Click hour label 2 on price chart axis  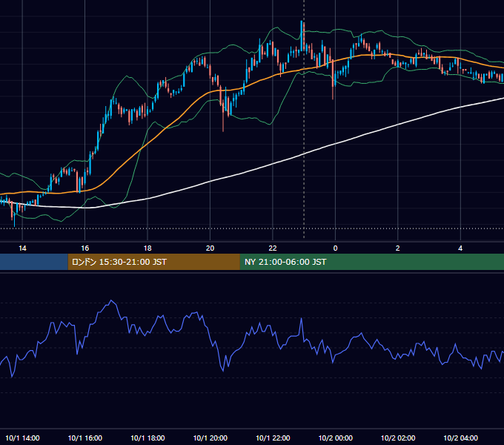point(397,248)
